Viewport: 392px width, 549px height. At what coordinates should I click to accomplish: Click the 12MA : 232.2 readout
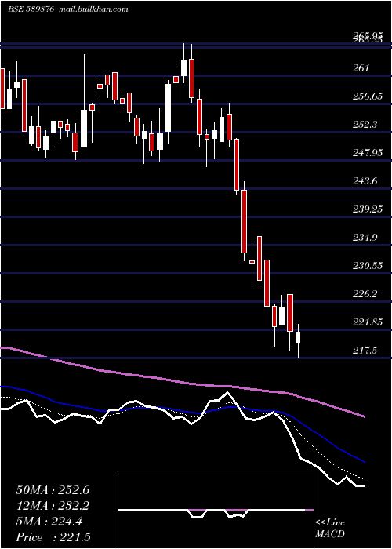[53, 506]
